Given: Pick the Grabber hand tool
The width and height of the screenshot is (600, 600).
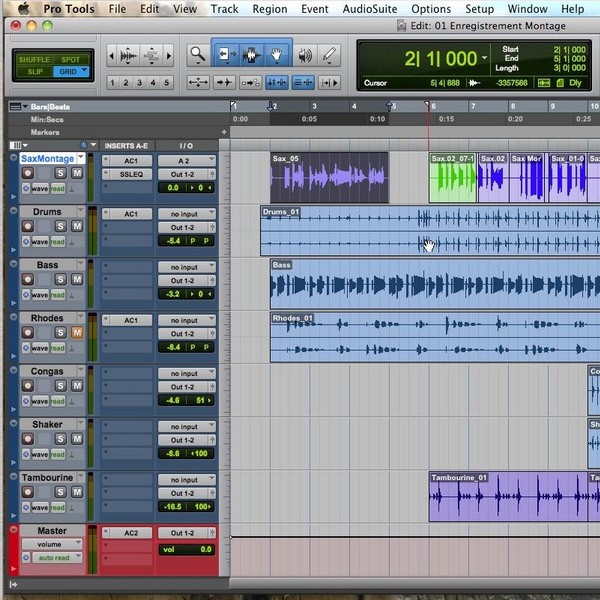Looking at the screenshot, I should (x=277, y=54).
